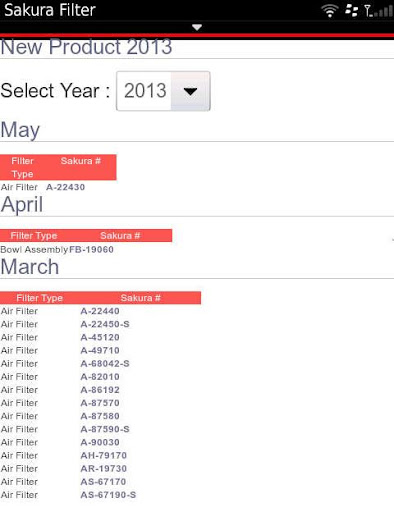Click April table's Filter Type column header
The height and width of the screenshot is (512, 394).
[34, 236]
